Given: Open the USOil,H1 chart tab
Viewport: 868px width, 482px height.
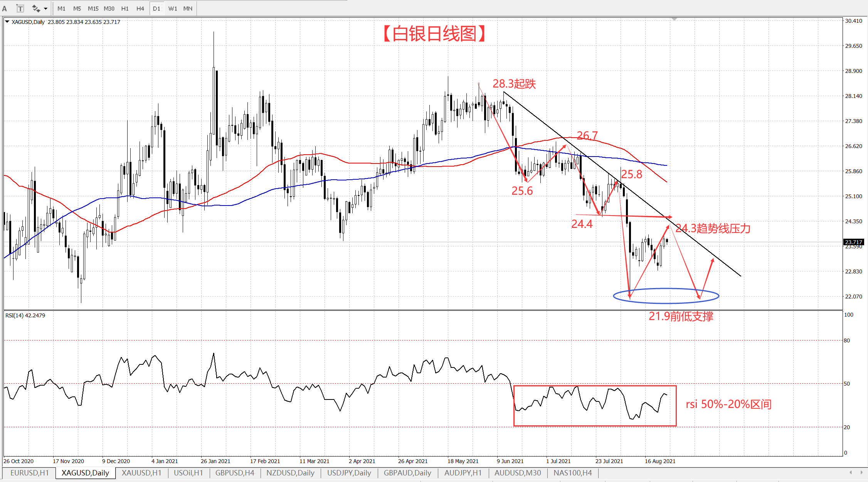Looking at the screenshot, I should (188, 473).
